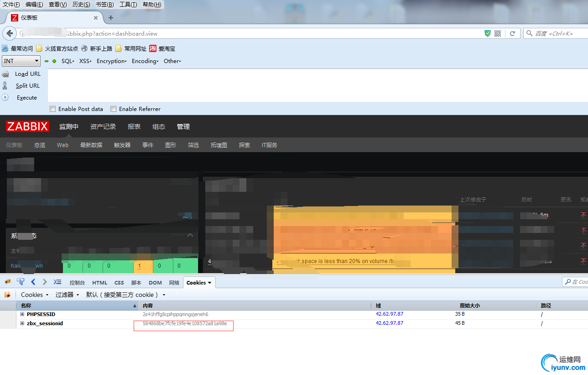Viewport: 588px width, 375px height.
Task: Reload the page with the refresh icon
Action: pos(513,33)
